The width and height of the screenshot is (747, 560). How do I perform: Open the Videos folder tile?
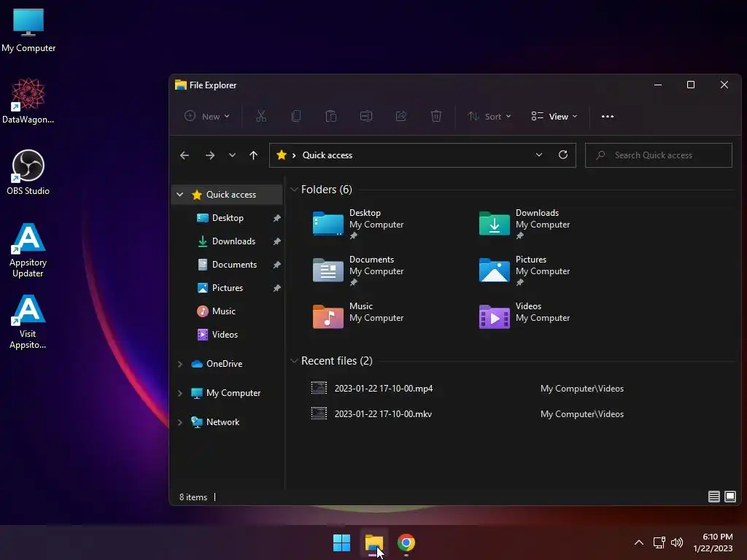tap(525, 315)
